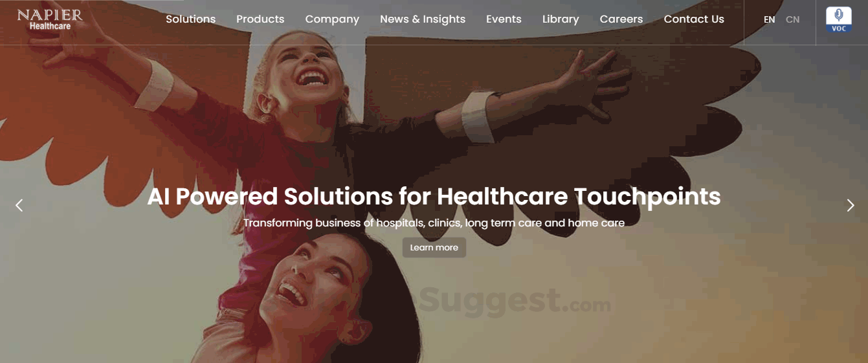Click the Napier Healthcare logo

pos(50,19)
